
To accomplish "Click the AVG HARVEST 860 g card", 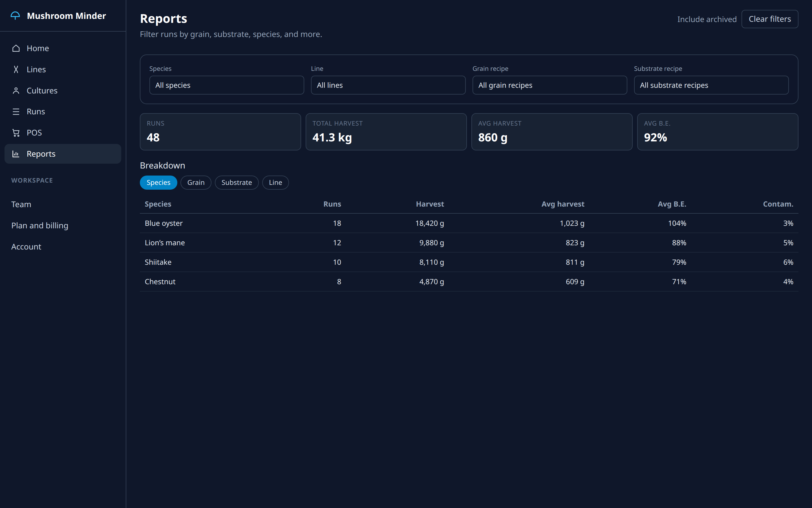I will [x=551, y=132].
